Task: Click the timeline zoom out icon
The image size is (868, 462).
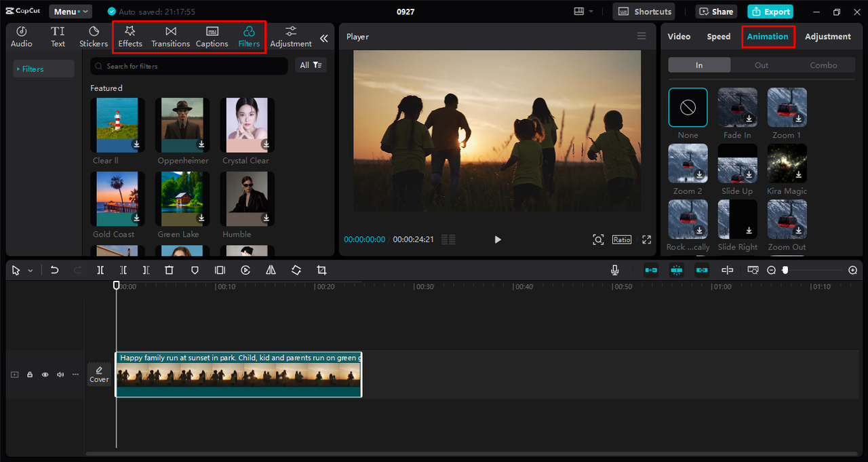Action: pyautogui.click(x=771, y=270)
